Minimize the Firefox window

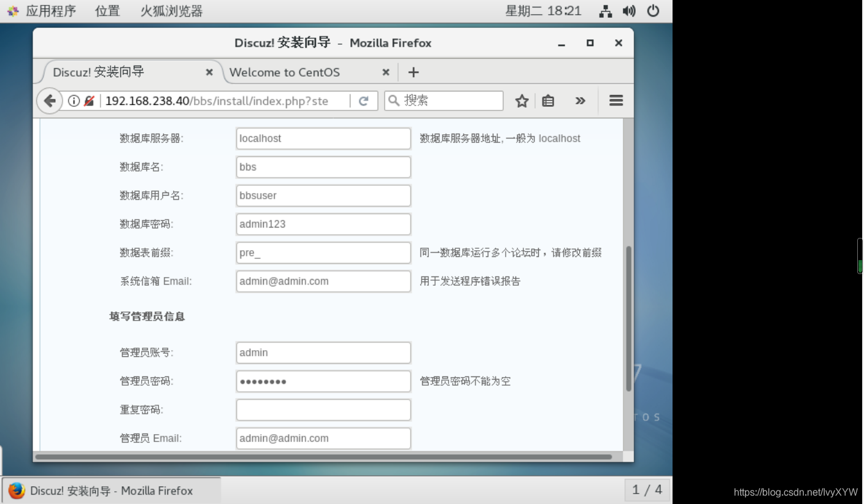[x=561, y=43]
